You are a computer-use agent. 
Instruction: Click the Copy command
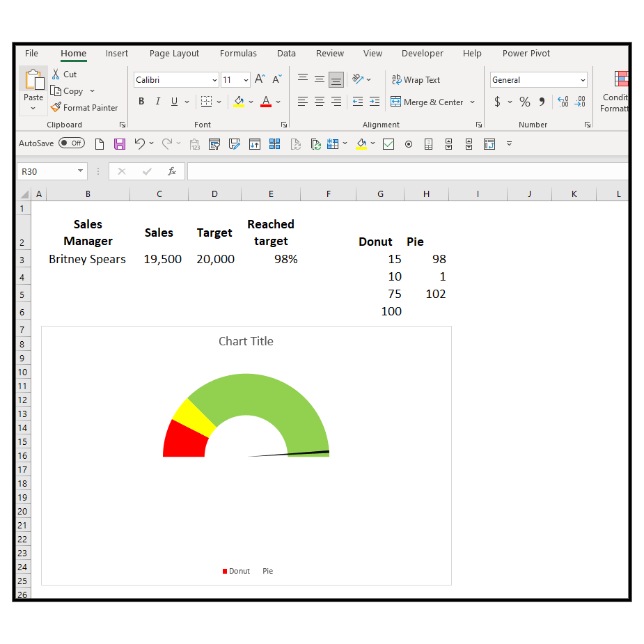coord(67,91)
